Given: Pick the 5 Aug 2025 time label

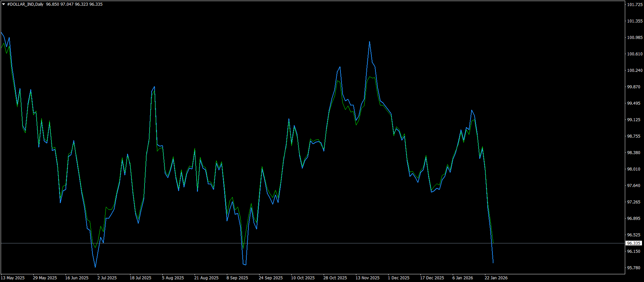Looking at the screenshot, I should point(173,278).
